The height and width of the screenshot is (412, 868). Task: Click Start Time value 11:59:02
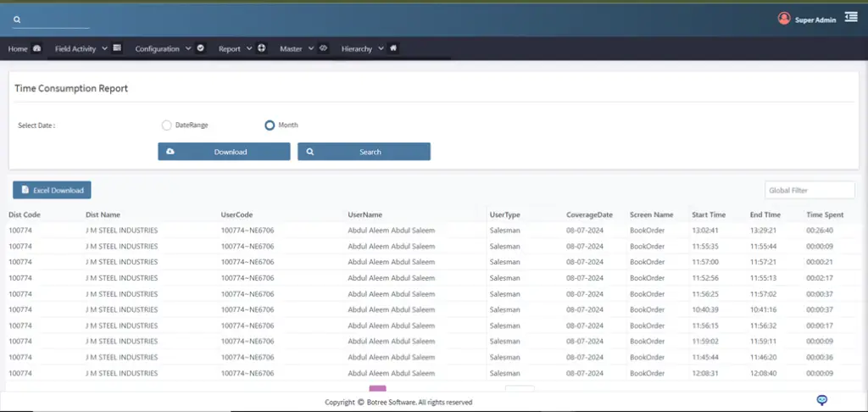click(x=705, y=342)
